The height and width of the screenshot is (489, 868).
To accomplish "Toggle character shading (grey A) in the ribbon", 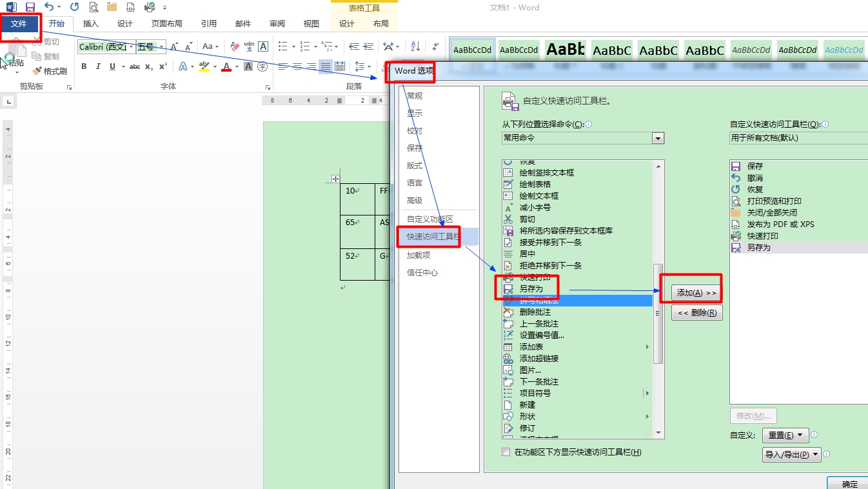I will (248, 66).
